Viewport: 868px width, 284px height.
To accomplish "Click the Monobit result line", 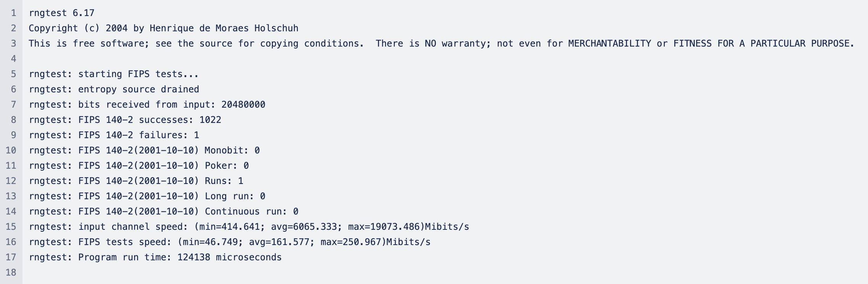I will click(x=144, y=150).
